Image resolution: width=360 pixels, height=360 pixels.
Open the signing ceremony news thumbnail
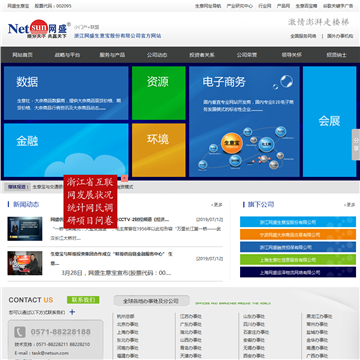point(25,263)
